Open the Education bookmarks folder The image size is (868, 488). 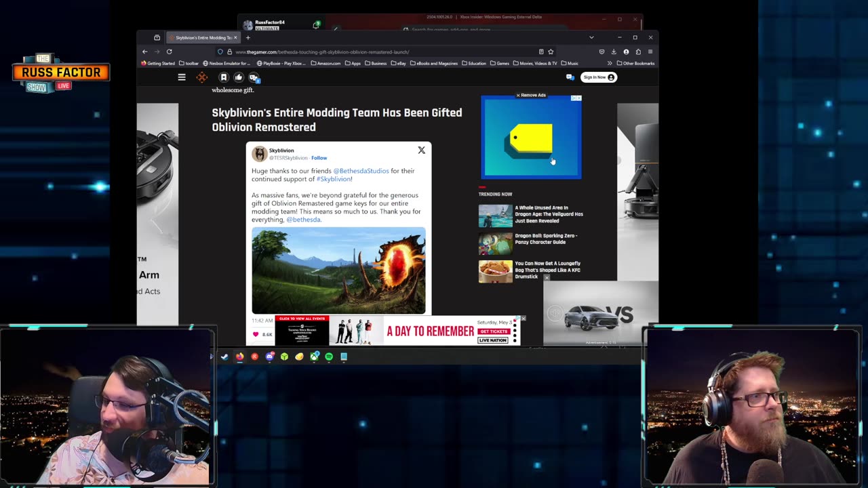click(474, 63)
